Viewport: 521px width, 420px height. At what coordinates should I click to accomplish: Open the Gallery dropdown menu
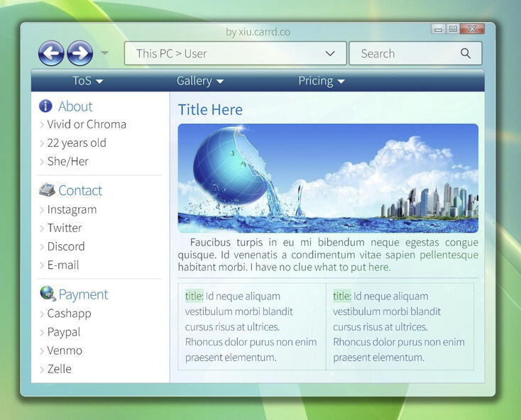click(x=200, y=81)
